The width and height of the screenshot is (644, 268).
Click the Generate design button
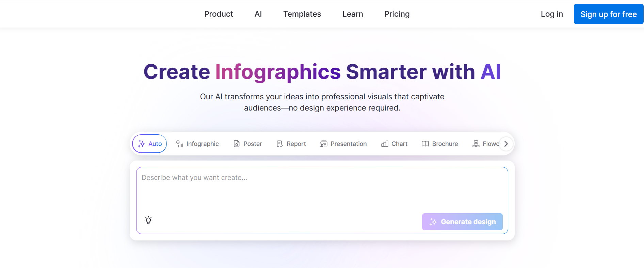(462, 222)
